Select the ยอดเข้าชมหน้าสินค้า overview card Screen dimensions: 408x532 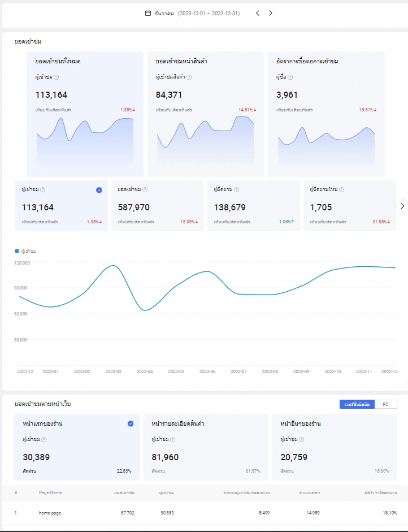tap(206, 114)
